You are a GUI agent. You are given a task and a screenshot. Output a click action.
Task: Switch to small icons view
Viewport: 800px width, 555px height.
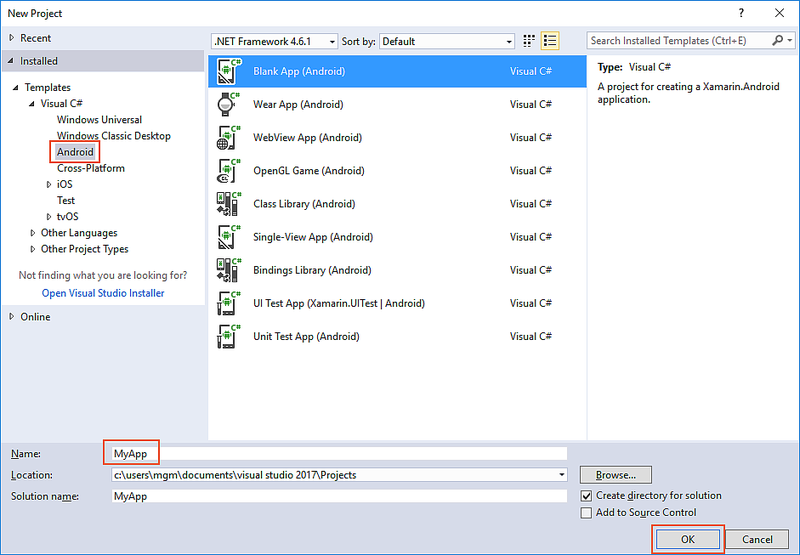click(x=529, y=41)
